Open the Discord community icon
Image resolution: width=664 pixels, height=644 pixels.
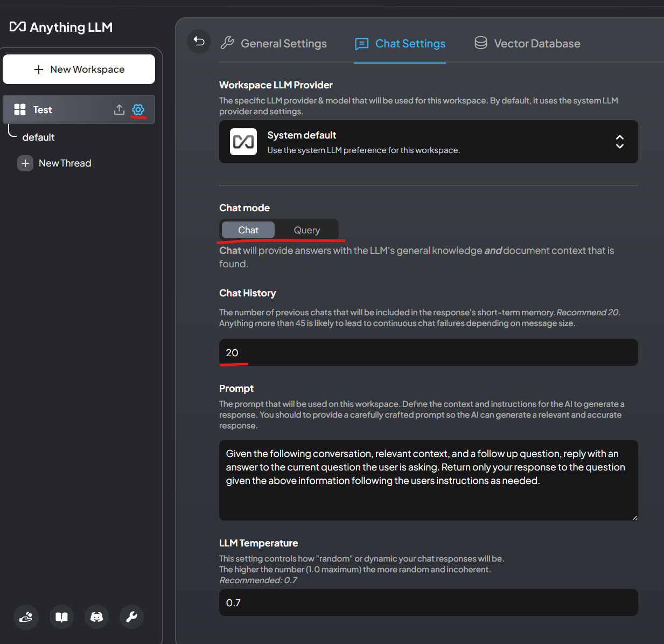pos(96,617)
